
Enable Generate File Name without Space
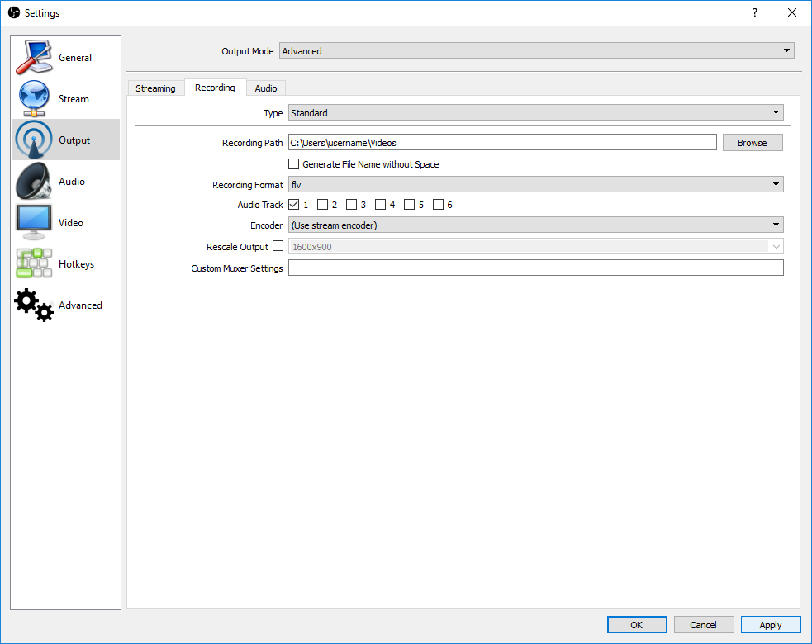[x=294, y=164]
